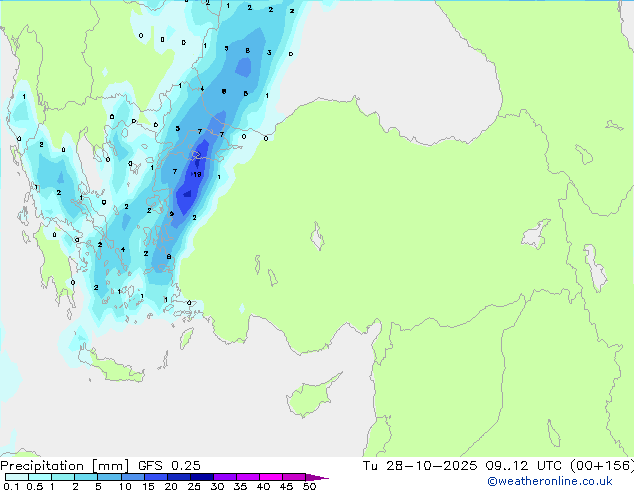The height and width of the screenshot is (490, 634).
Task: Select the legend swatch between 25 and 30
Action: click(201, 477)
